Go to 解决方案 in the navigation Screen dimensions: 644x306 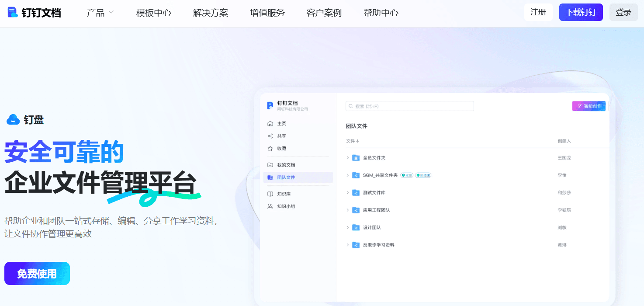pos(211,13)
